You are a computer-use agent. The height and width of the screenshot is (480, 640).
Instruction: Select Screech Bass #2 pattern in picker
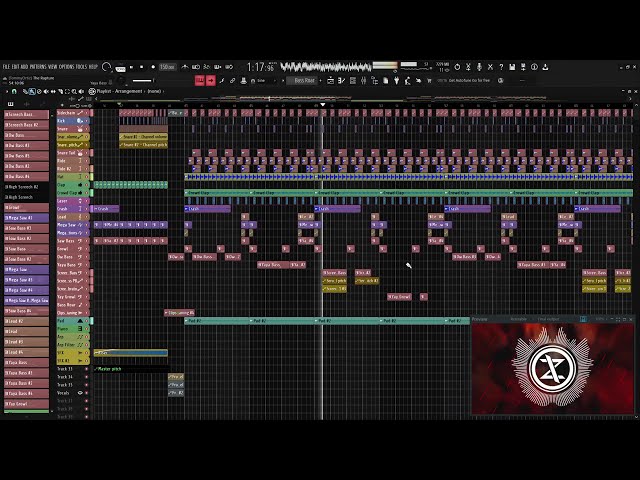click(x=27, y=125)
